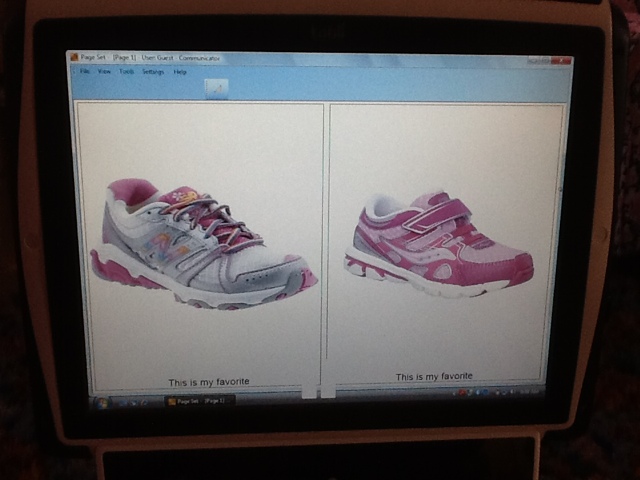Click the Communicator app icon in title bar
This screenshot has width=640, height=480.
coord(74,57)
